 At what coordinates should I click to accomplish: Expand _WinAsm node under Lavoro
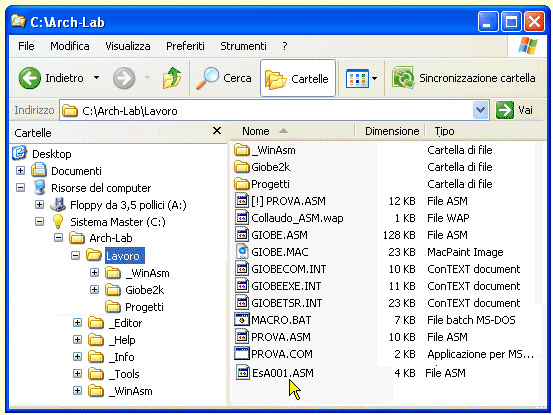pyautogui.click(x=94, y=273)
